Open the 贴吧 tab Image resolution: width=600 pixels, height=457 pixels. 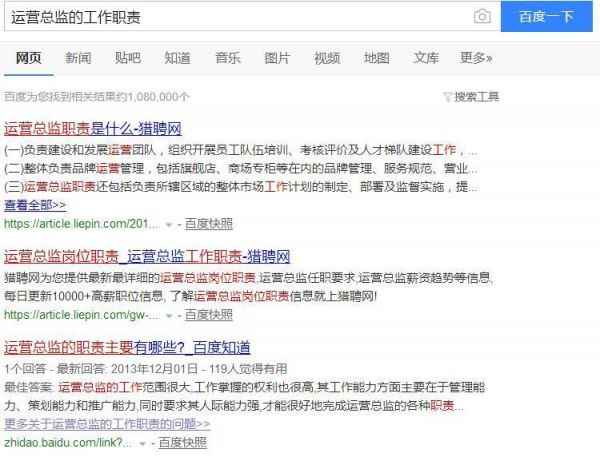[x=128, y=58]
